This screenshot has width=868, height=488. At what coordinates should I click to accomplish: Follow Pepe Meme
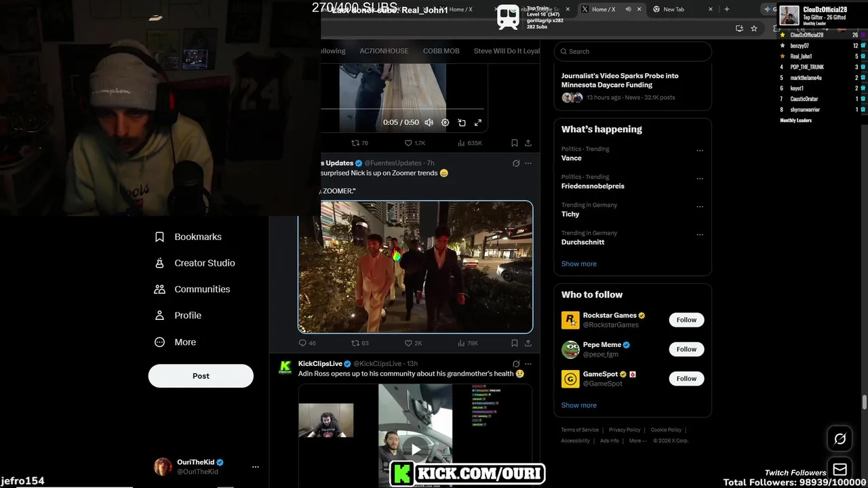click(x=686, y=349)
